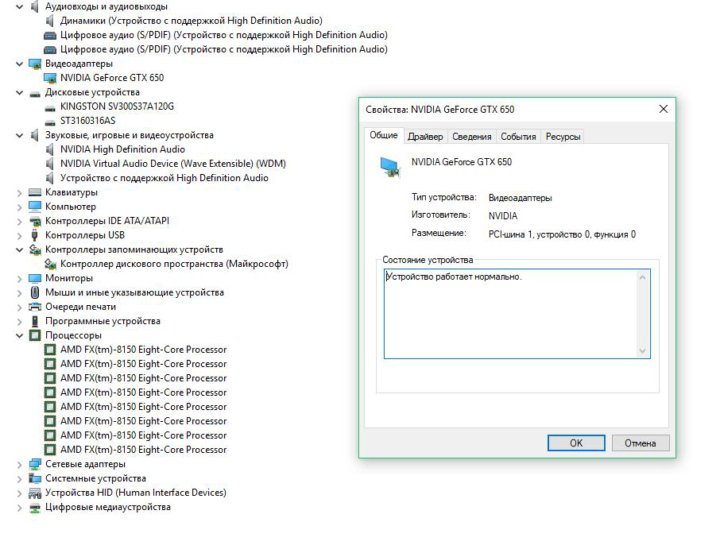Expand the Сетевые адаптеры node

click(x=19, y=465)
